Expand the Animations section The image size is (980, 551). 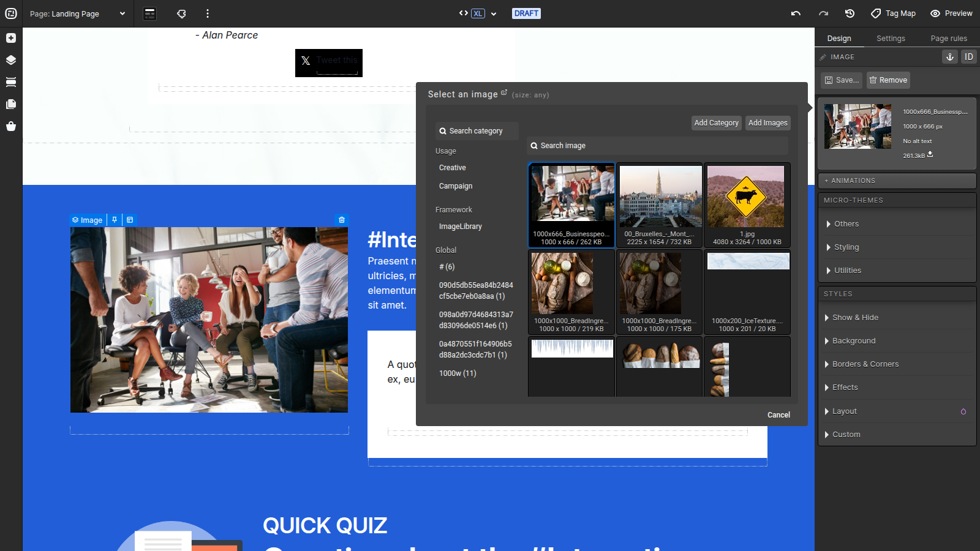[x=897, y=181]
